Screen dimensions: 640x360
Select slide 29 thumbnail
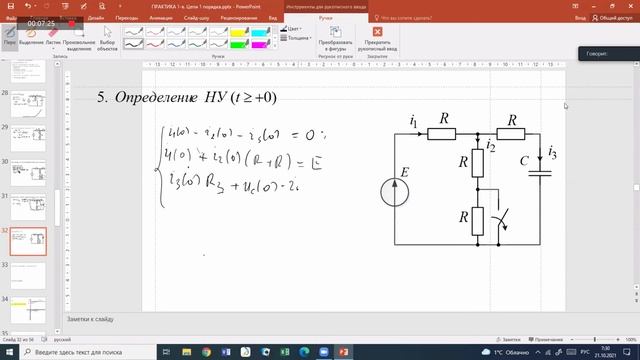[x=28, y=139]
